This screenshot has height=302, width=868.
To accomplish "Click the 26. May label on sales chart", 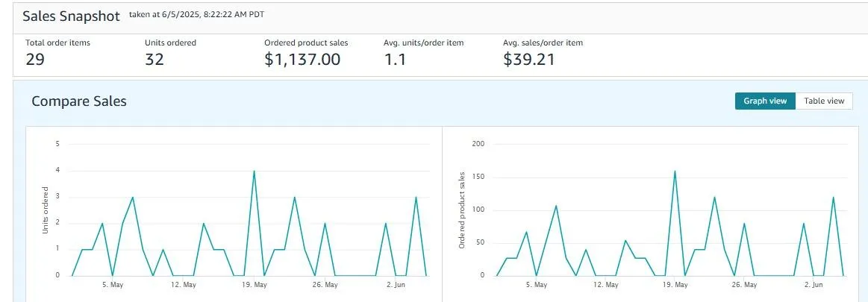I will (745, 285).
